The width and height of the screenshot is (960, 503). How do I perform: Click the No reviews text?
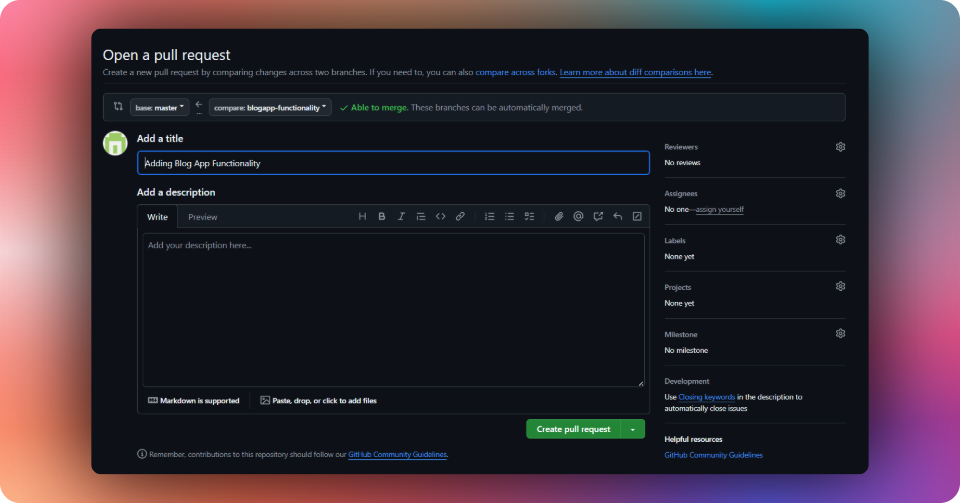[682, 163]
